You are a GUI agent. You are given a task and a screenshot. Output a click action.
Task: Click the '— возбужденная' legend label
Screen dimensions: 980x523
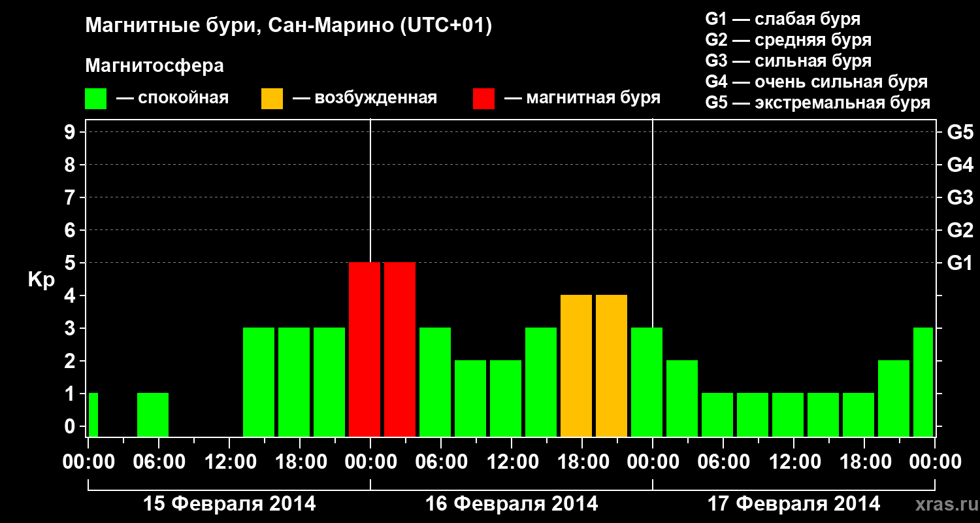365,99
